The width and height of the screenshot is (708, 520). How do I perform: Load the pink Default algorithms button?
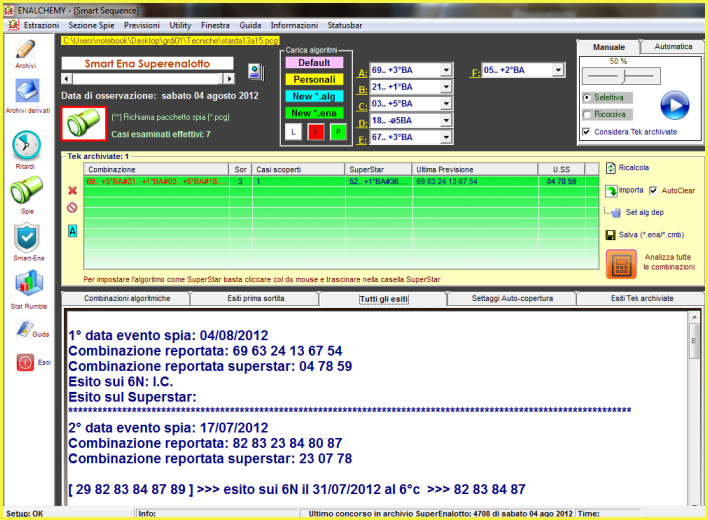pos(314,63)
